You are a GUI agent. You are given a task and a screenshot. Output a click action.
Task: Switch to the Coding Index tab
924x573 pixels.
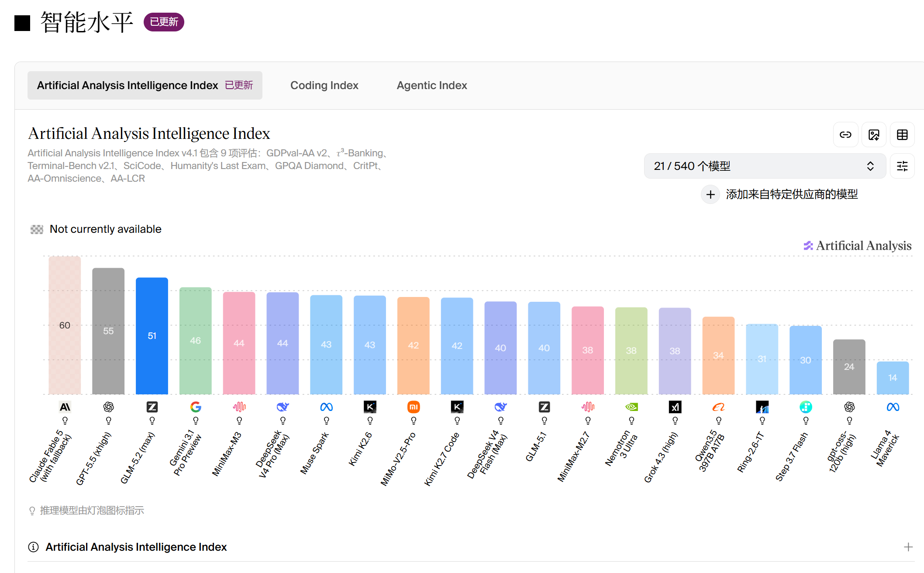click(324, 85)
